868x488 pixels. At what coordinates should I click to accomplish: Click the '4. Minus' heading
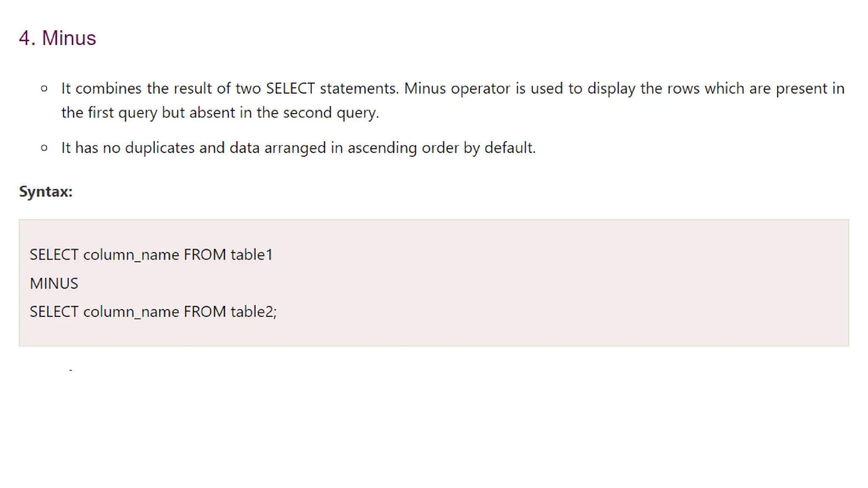58,38
